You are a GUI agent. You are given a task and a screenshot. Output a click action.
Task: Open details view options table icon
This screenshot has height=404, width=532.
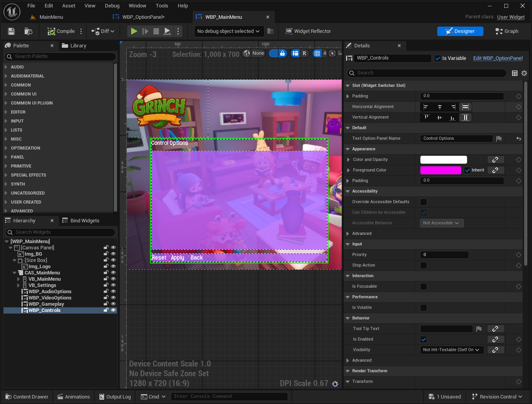515,73
